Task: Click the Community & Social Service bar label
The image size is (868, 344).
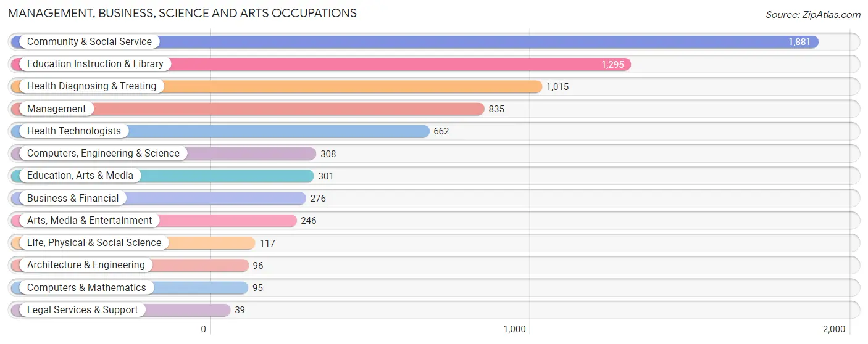Action: (x=90, y=42)
